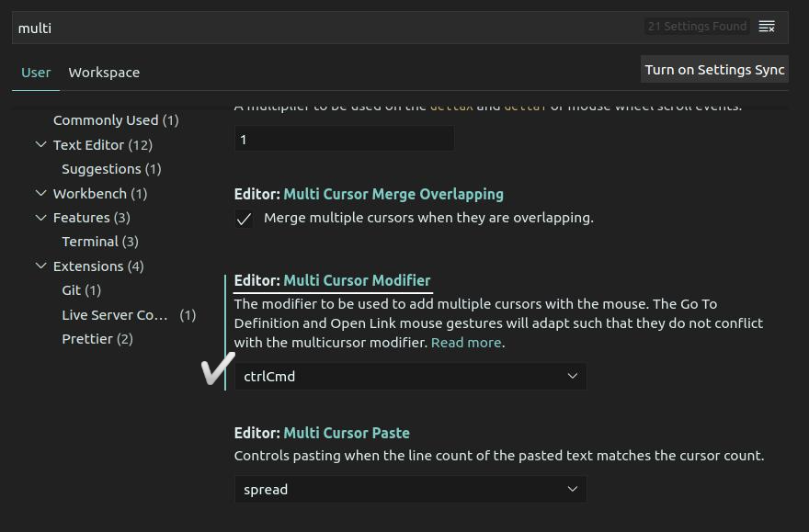Viewport: 809px width, 532px height.
Task: Turn on Settings Sync button
Action: (714, 70)
